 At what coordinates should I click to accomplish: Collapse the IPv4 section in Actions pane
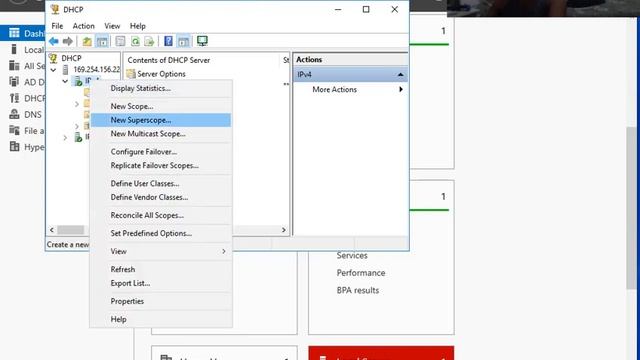point(400,75)
